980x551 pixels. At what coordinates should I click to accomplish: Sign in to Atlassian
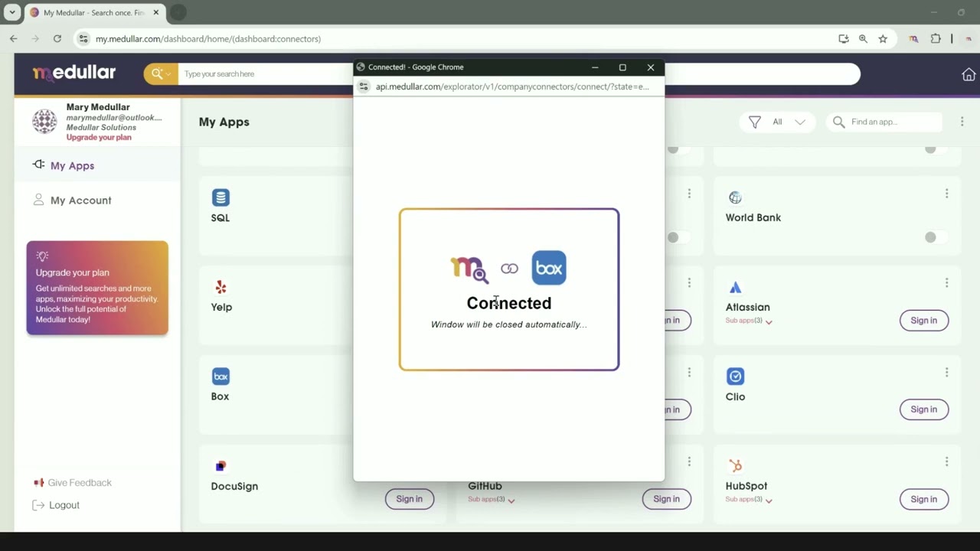(923, 321)
